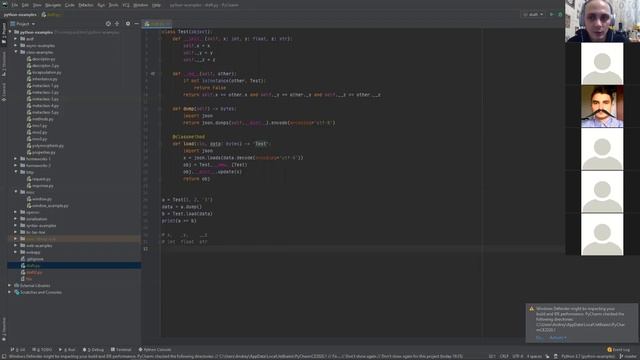Hide the Project tool window
Viewport: 640px width, 360px height.
[137, 24]
